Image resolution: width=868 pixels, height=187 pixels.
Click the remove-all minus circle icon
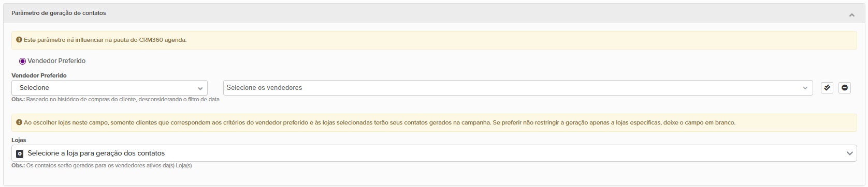pyautogui.click(x=845, y=88)
